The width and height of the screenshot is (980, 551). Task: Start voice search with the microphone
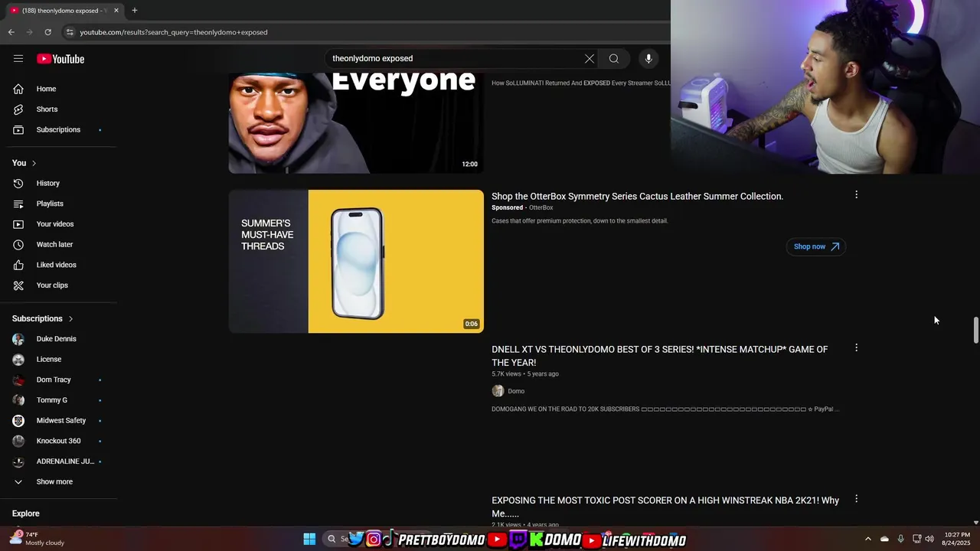[648, 59]
